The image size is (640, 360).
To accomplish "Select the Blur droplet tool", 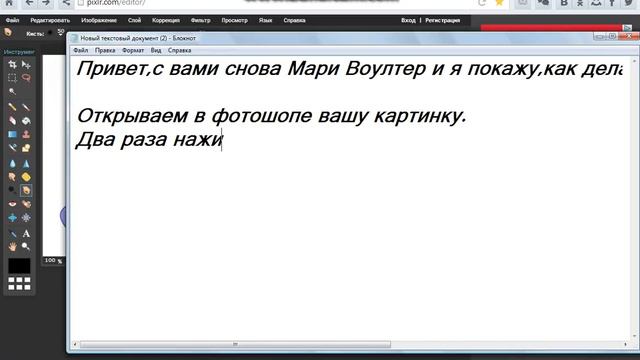I will (12, 164).
